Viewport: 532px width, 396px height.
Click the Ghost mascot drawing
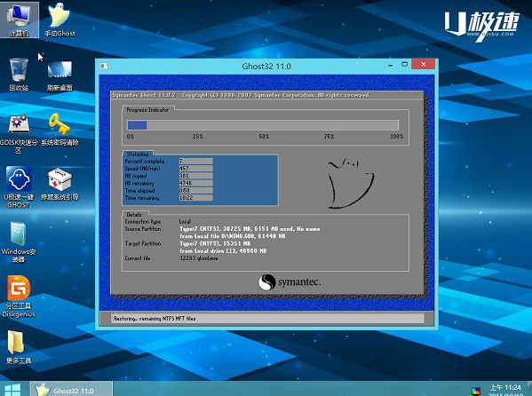[351, 183]
